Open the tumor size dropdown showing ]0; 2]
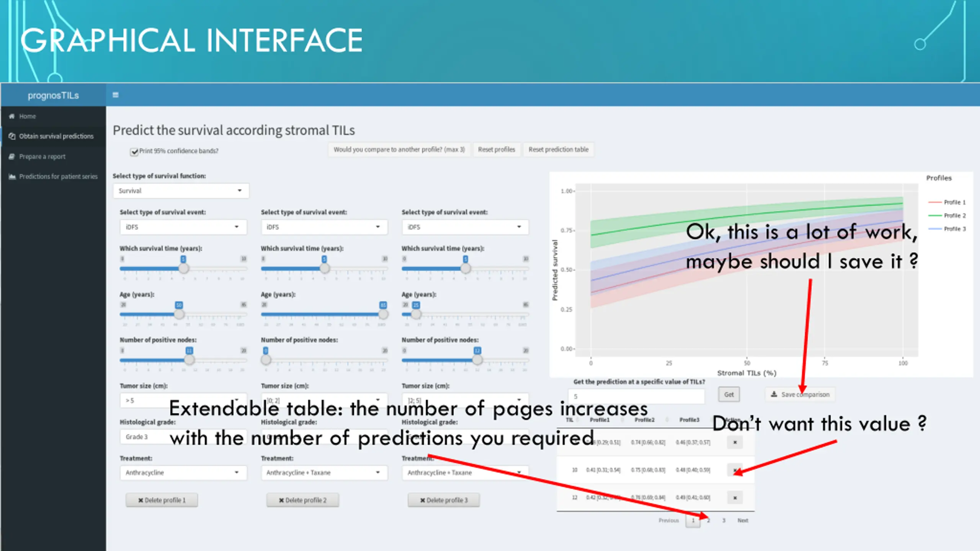This screenshot has height=551, width=980. pyautogui.click(x=324, y=400)
